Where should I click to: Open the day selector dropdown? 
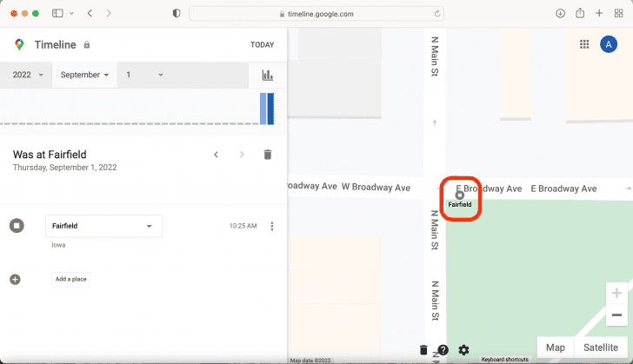144,75
